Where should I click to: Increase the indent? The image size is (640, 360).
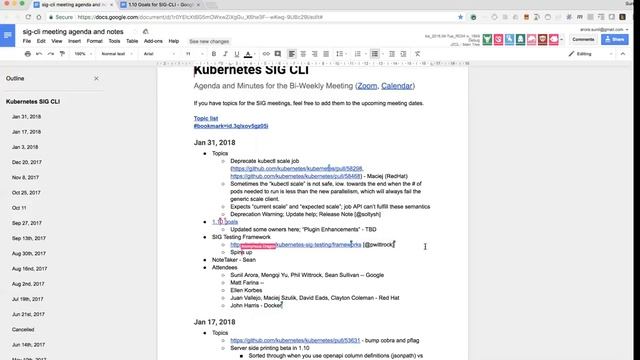click(403, 54)
